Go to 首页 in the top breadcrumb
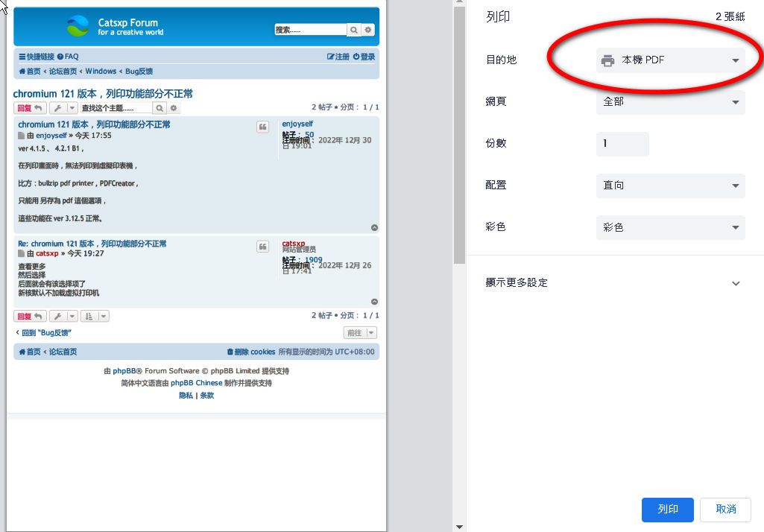 [30, 71]
